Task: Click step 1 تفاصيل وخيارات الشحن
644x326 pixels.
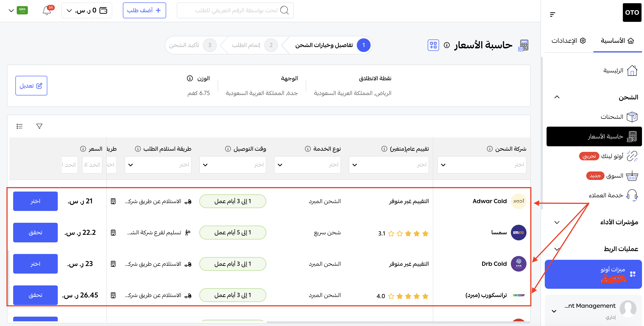Action: pos(332,45)
